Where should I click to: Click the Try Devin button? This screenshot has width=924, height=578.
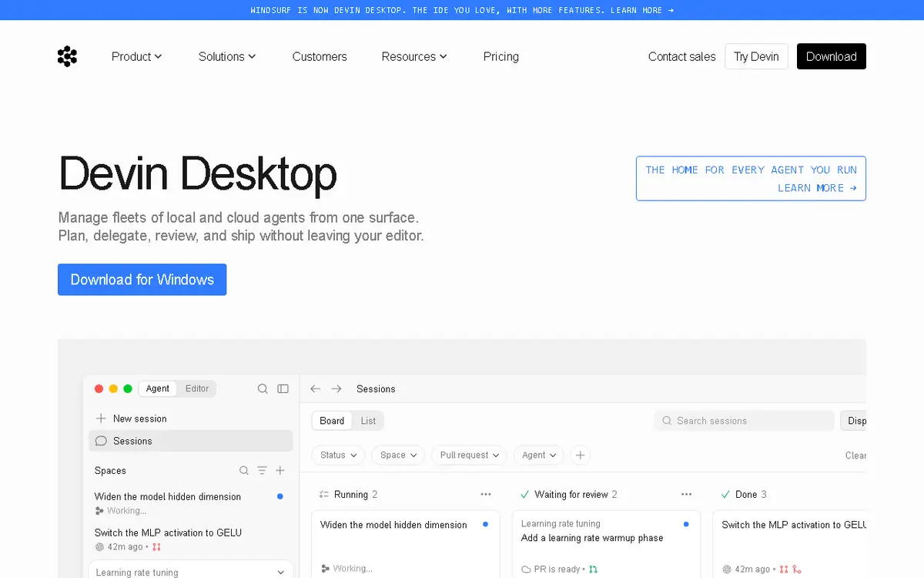click(756, 56)
